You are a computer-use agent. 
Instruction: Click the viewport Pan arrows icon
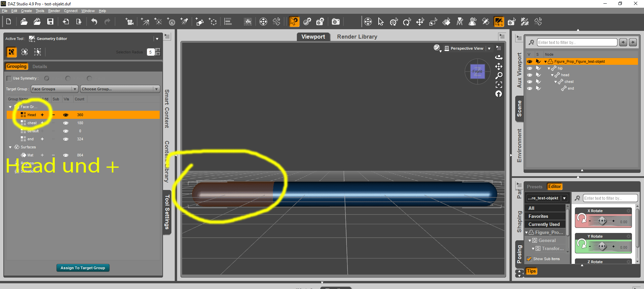[499, 66]
